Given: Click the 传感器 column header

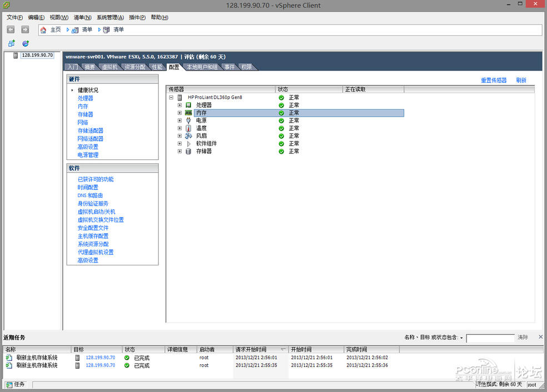Looking at the screenshot, I should tap(220, 89).
